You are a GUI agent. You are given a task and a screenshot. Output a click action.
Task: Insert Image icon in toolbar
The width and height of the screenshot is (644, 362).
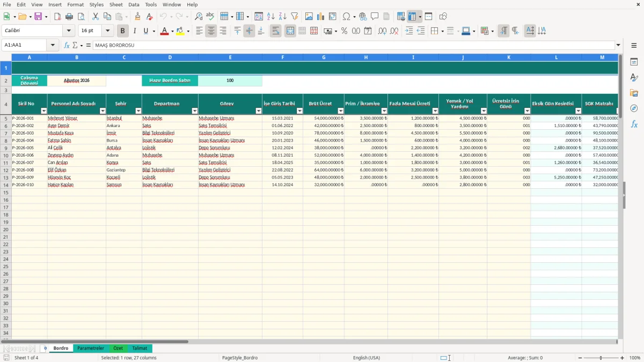click(x=309, y=17)
